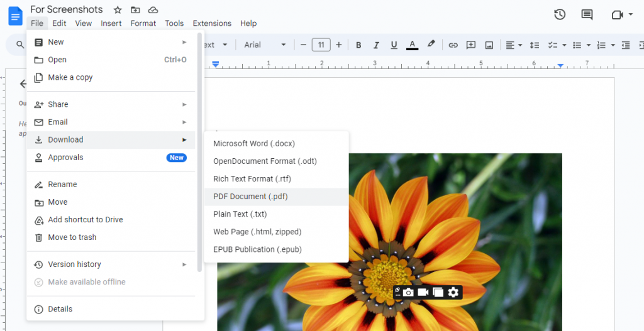
Task: Click the numbered list icon
Action: point(601,45)
